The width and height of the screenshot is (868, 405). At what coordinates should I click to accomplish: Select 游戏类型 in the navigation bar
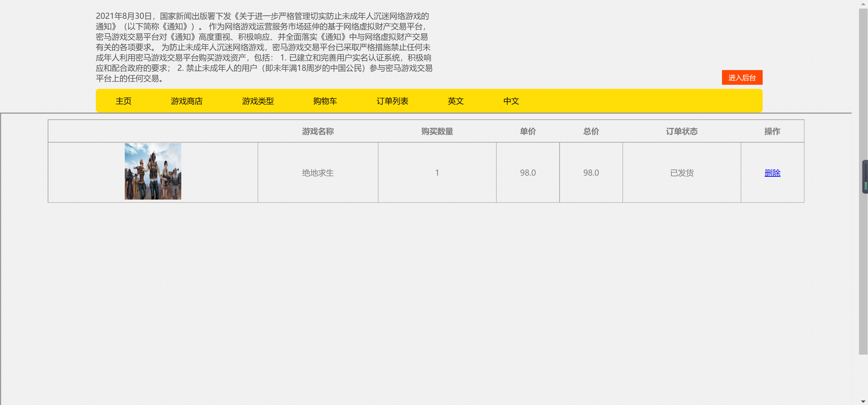258,101
